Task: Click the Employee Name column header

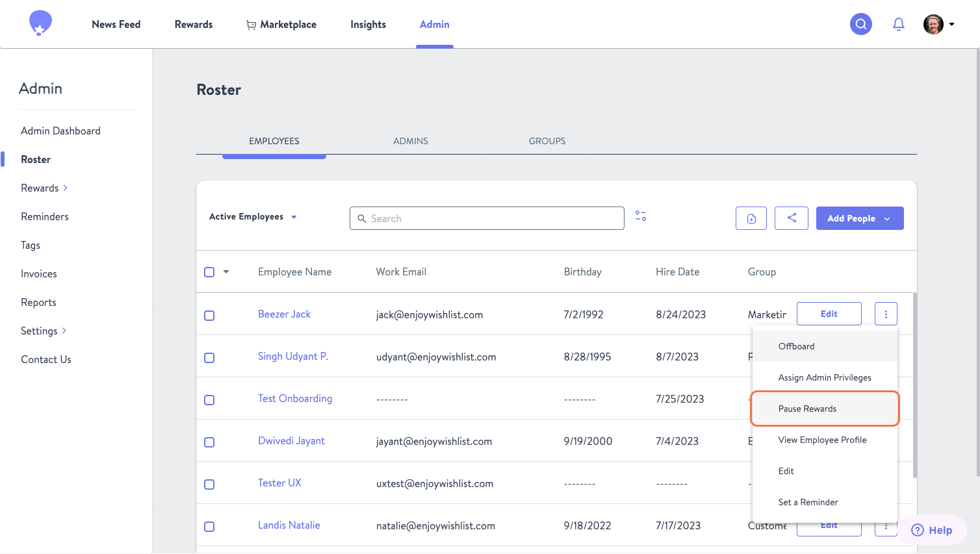Action: 295,272
